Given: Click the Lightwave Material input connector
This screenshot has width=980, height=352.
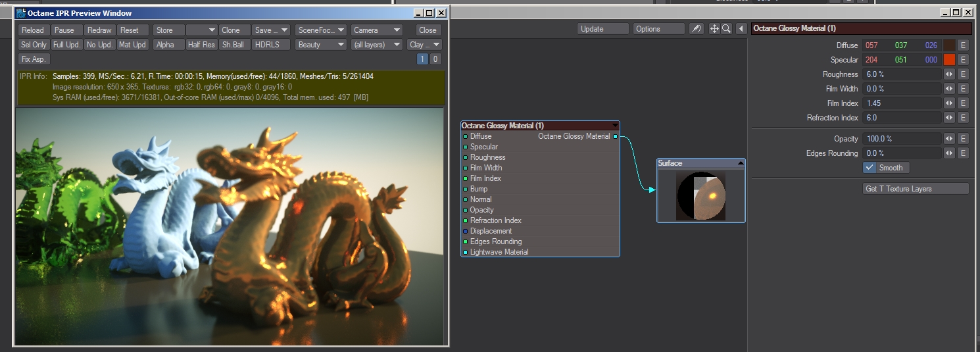Looking at the screenshot, I should click(465, 252).
